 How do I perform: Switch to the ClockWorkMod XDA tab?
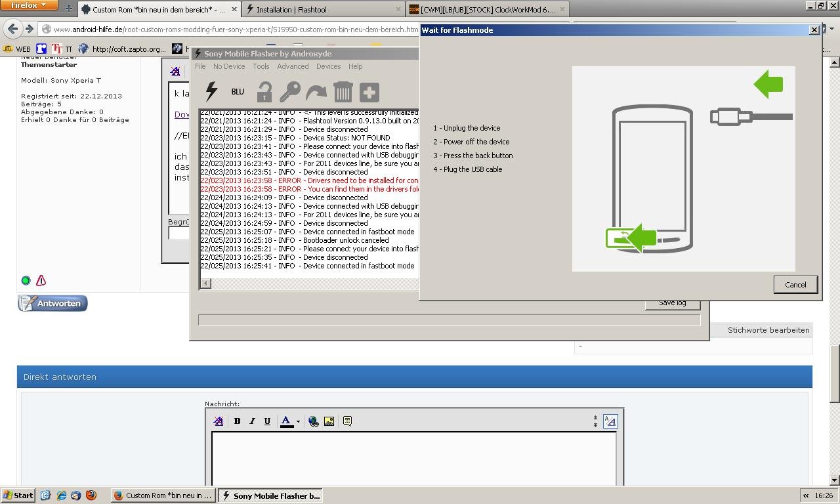pos(488,10)
